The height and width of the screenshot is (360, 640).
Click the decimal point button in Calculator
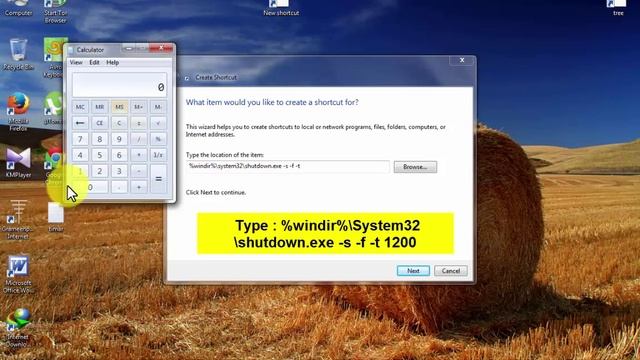point(119,187)
